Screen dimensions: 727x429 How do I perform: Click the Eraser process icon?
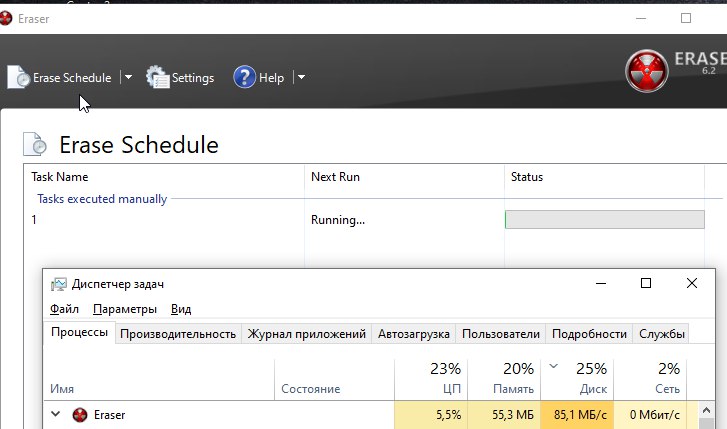pyautogui.click(x=80, y=415)
